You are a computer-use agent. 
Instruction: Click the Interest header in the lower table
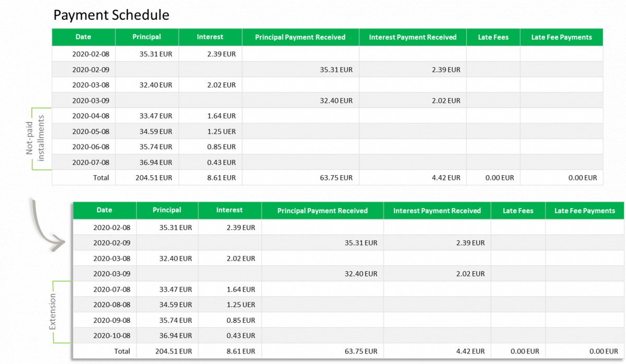coord(230,210)
